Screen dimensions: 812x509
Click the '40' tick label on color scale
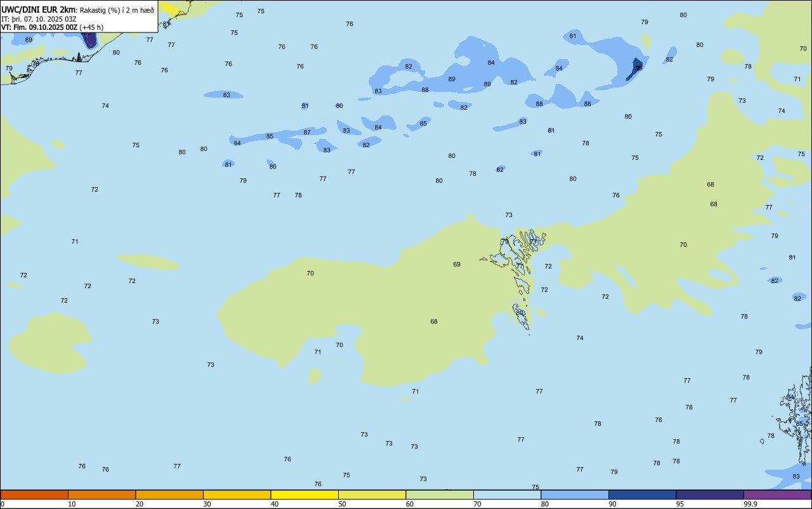[275, 504]
